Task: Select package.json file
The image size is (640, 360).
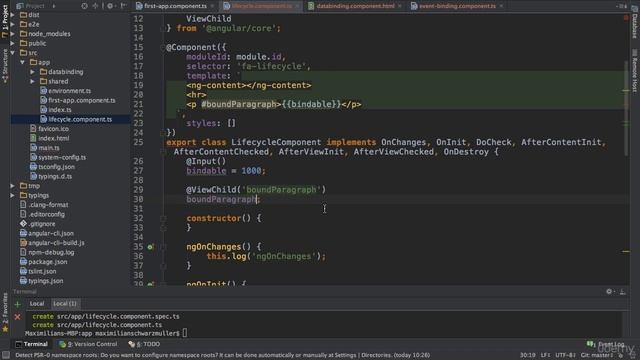Action: click(x=44, y=262)
